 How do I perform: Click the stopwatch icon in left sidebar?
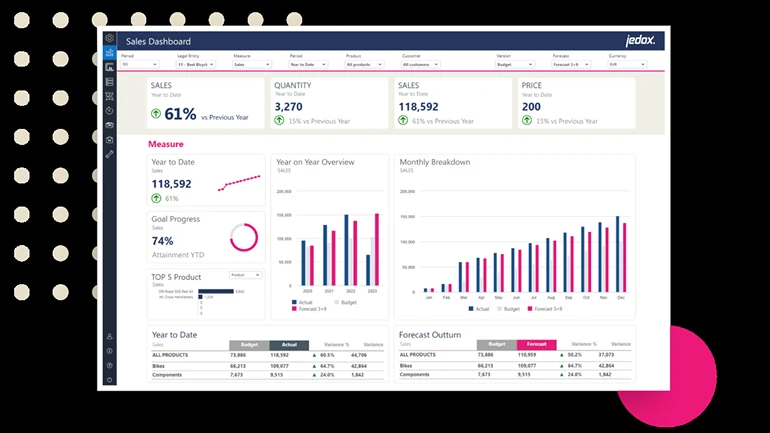[109, 110]
